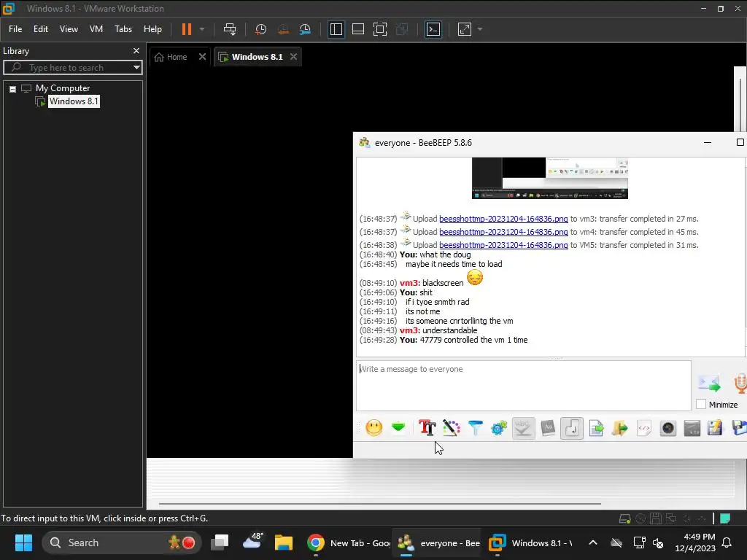Toggle the ABC spell-check button
Viewport: 747px width, 560px height.
[523, 427]
